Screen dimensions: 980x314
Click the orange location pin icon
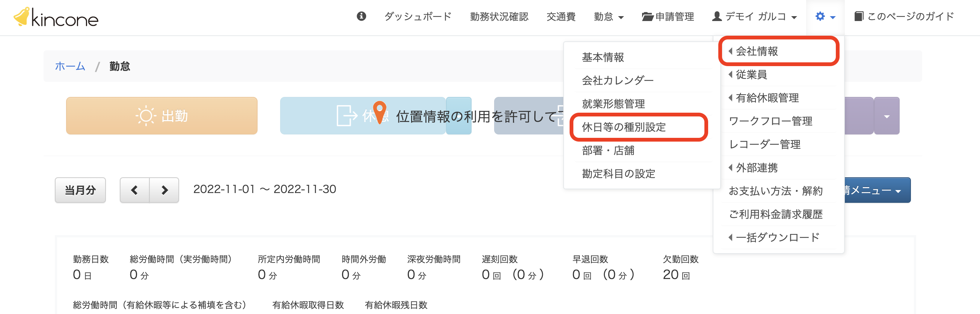tap(380, 111)
